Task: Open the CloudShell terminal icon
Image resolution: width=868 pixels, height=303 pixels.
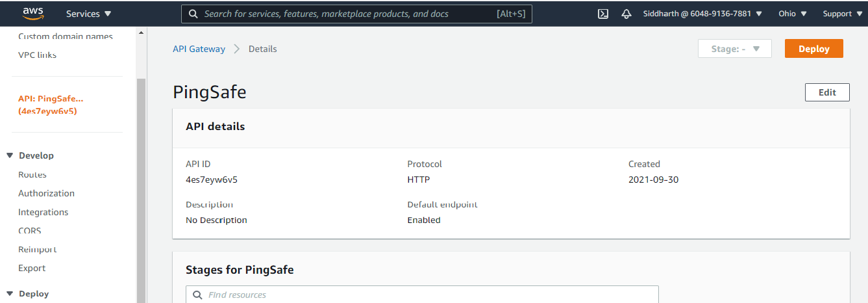Action: (x=603, y=14)
